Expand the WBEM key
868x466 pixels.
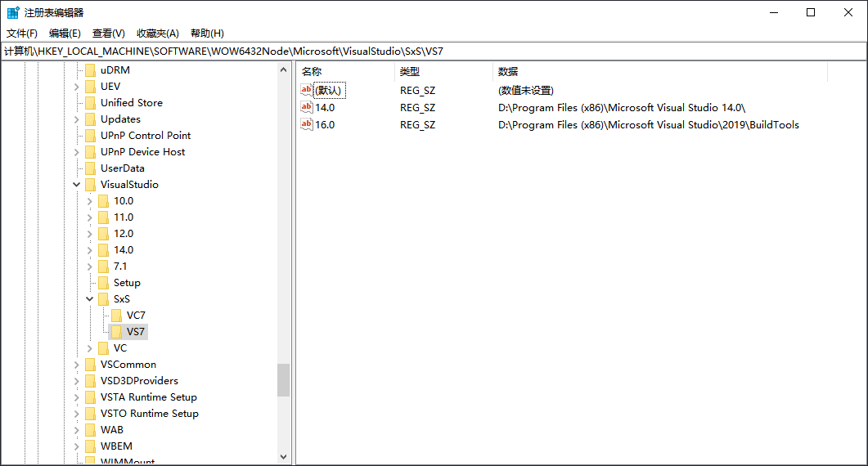point(77,446)
